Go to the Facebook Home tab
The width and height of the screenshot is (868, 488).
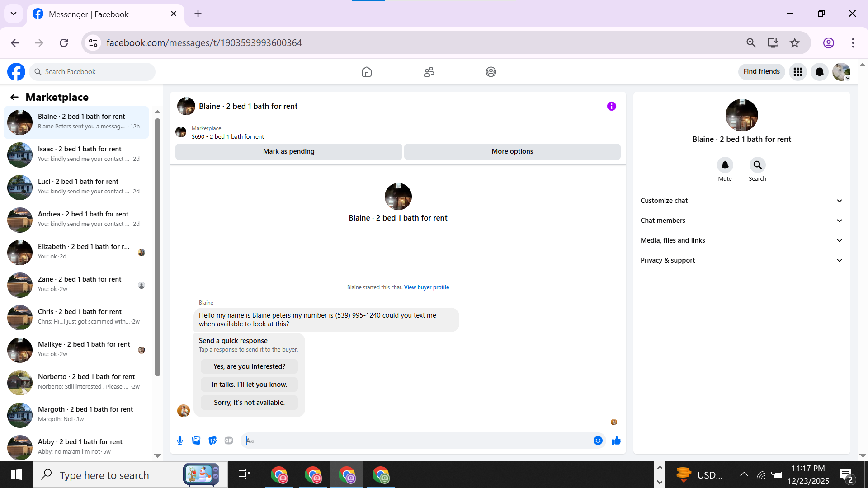click(367, 72)
